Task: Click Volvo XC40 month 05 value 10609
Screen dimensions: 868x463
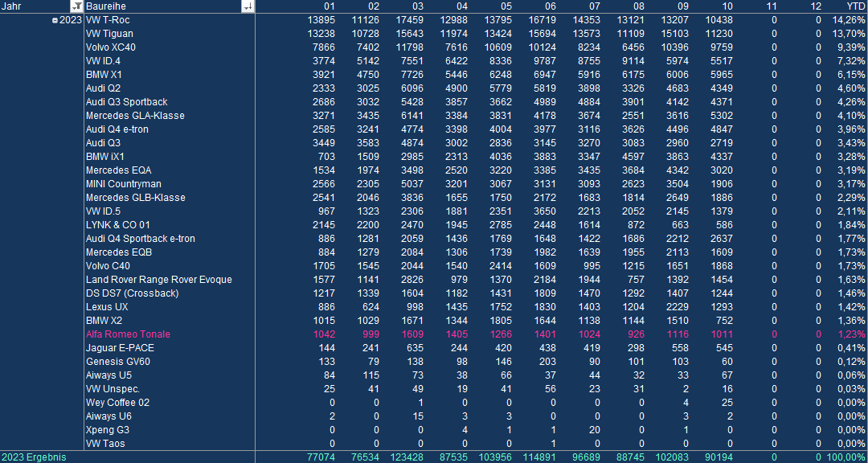Action: click(x=497, y=47)
